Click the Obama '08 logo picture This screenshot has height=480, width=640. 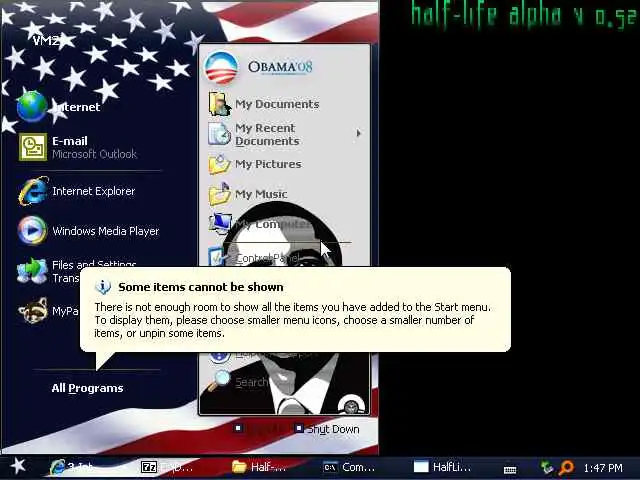pos(221,67)
